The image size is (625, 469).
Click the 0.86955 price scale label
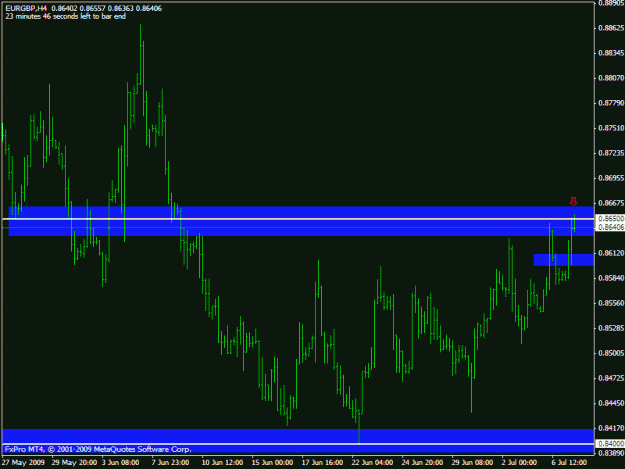tap(611, 178)
